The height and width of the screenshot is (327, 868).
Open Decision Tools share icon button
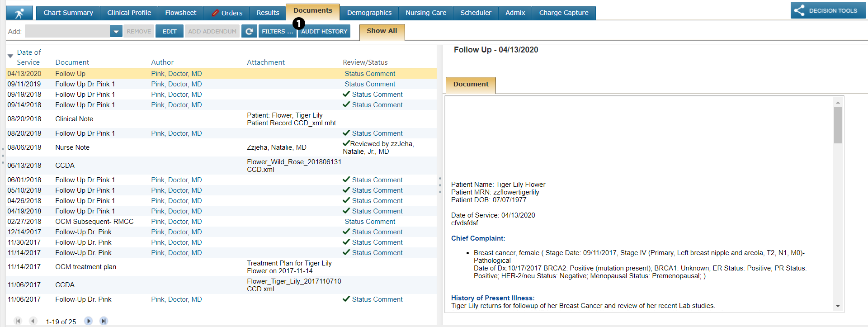point(799,11)
